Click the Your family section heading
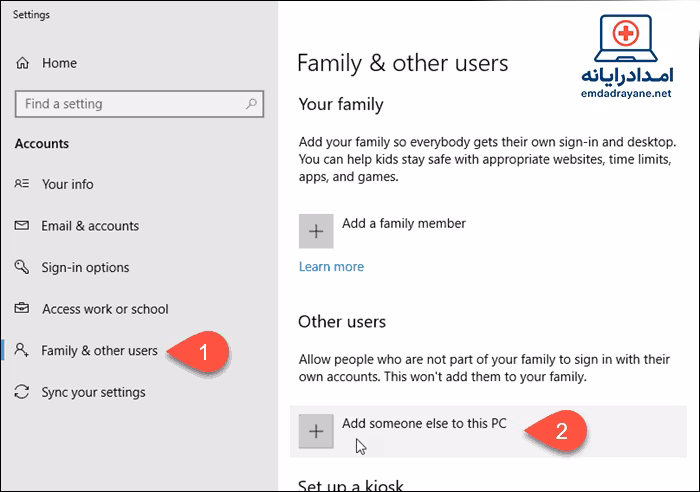This screenshot has height=492, width=700. point(341,104)
